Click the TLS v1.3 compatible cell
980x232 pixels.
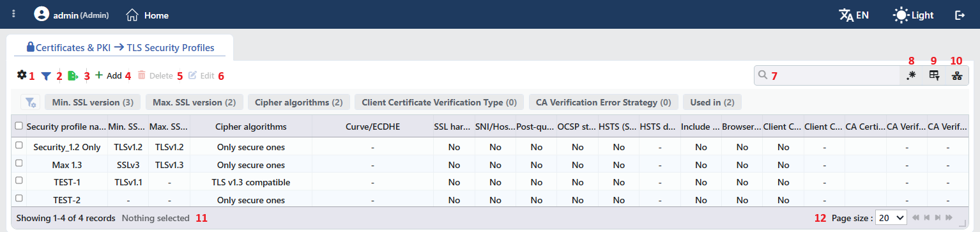(x=251, y=182)
